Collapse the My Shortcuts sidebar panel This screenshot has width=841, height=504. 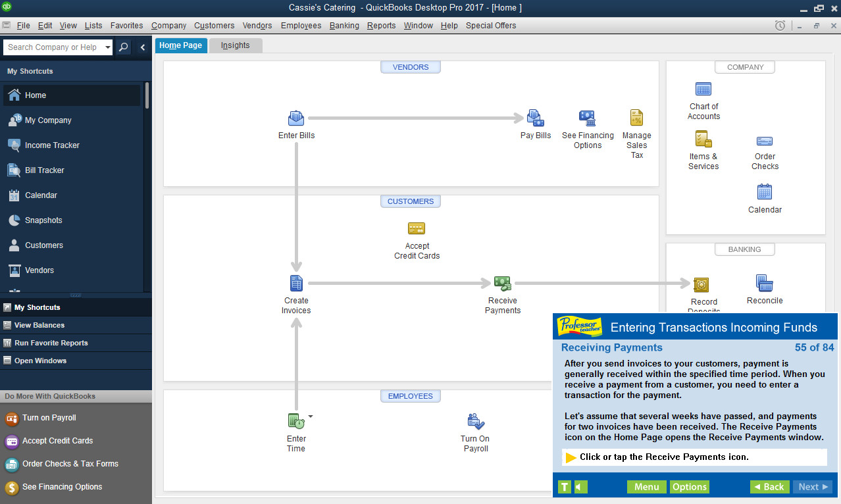(x=143, y=47)
